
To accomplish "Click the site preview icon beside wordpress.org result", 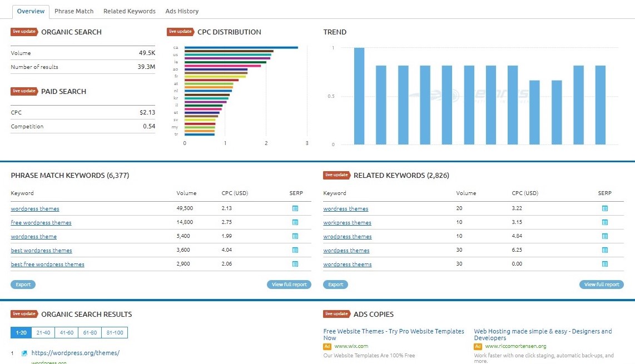I will [x=23, y=352].
